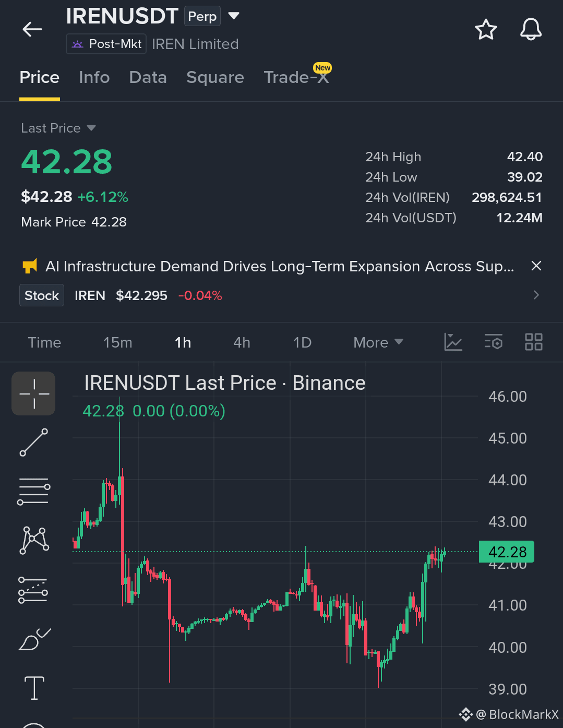Expand the IRENUSDT Perp pair selector arrow
This screenshot has height=728, width=563.
[234, 16]
